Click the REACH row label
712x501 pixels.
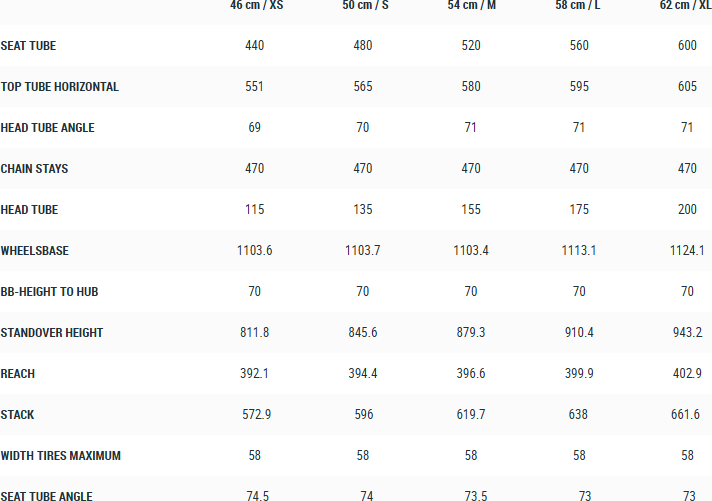18,374
